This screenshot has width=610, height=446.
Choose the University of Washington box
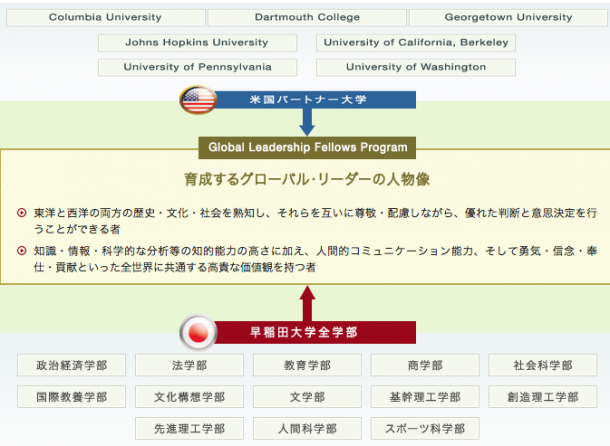pos(416,67)
